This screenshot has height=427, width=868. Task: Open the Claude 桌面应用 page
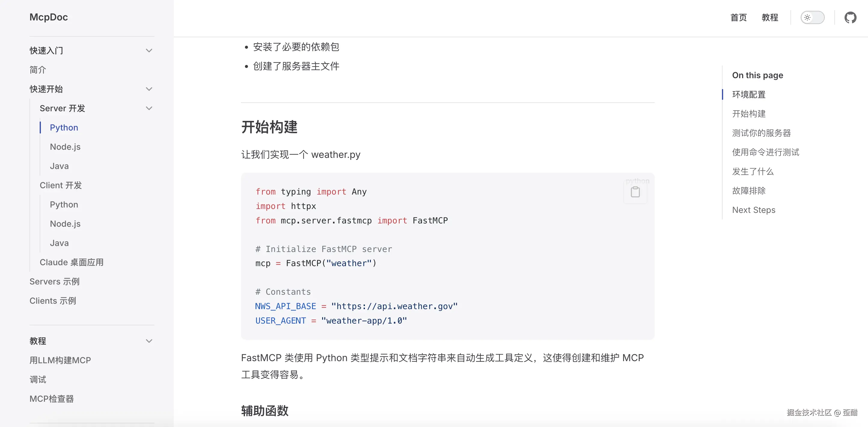point(72,262)
